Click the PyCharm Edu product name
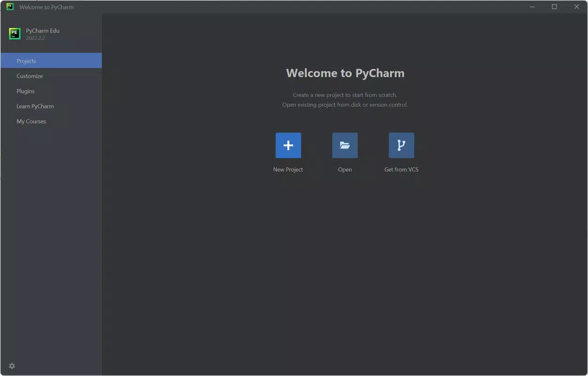The width and height of the screenshot is (588, 376). (x=43, y=31)
